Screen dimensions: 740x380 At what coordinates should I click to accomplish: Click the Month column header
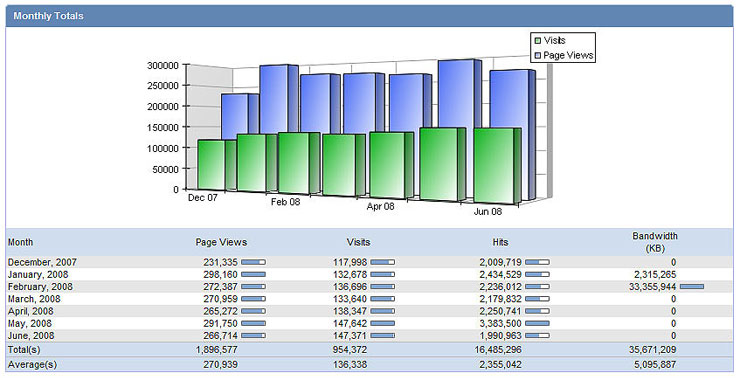(20, 242)
